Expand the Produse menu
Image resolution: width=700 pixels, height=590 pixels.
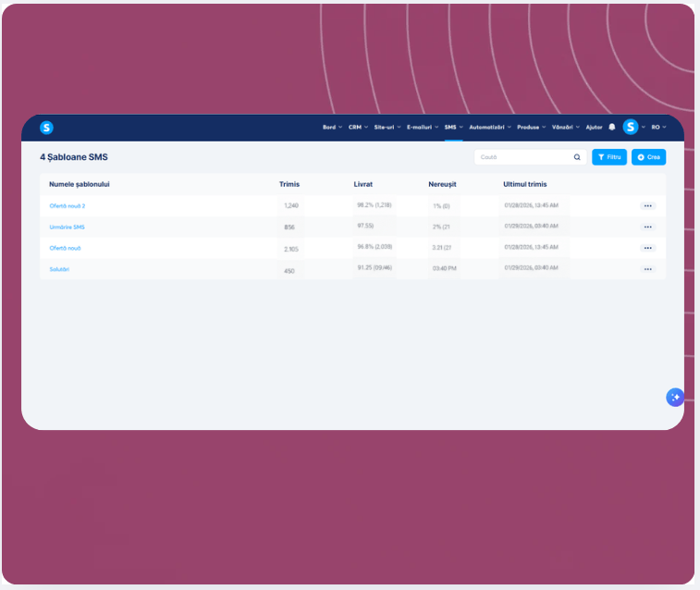pyautogui.click(x=532, y=128)
